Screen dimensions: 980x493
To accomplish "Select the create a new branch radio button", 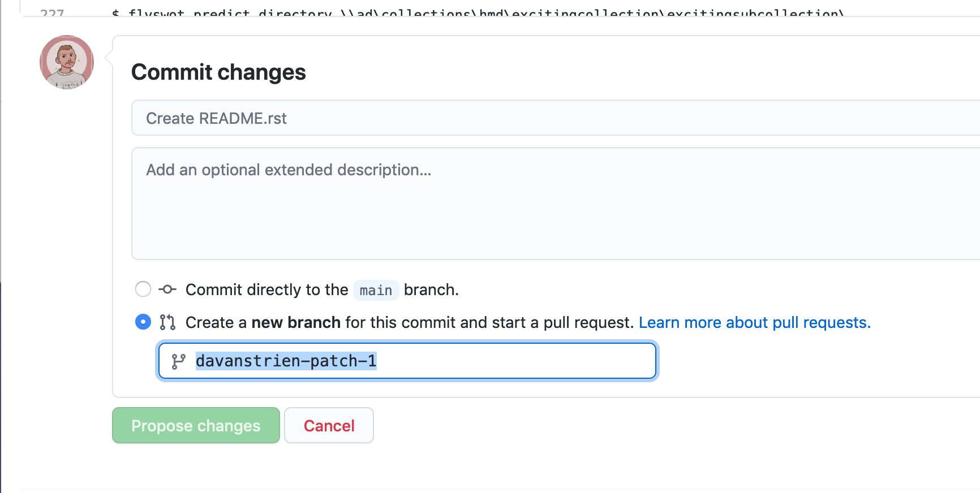I will (x=143, y=322).
